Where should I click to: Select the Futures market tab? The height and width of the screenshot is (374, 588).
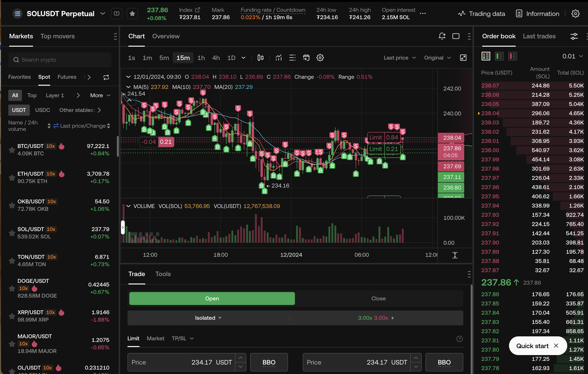point(67,77)
